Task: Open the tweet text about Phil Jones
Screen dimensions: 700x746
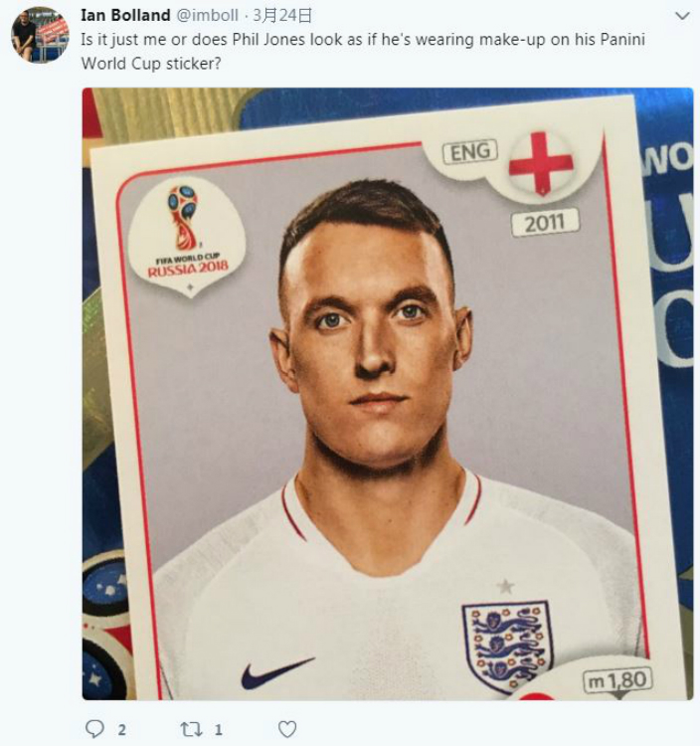Action: tap(363, 51)
